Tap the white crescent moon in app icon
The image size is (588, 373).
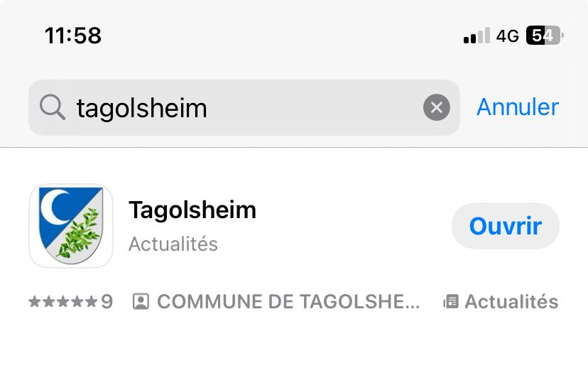[55, 207]
